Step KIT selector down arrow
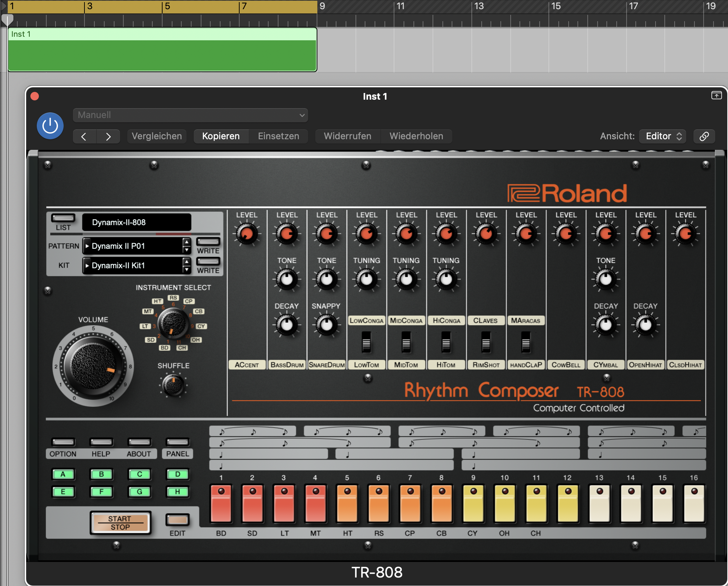Viewport: 728px width, 586px height. [x=187, y=269]
